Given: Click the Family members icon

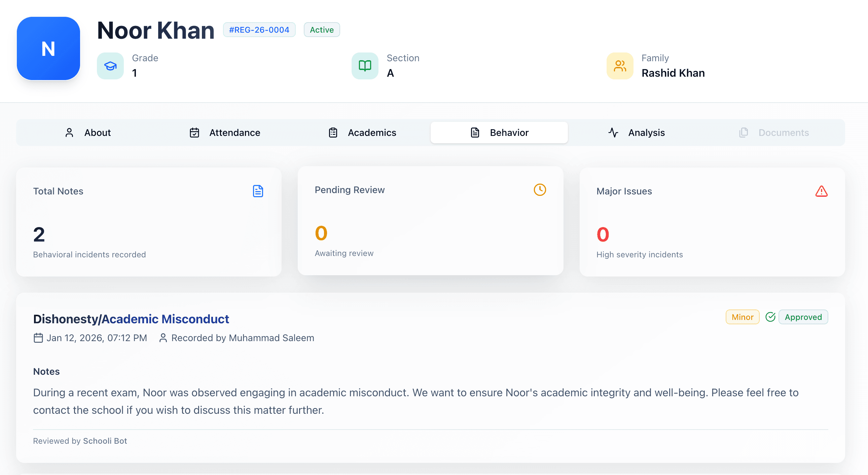Looking at the screenshot, I should 620,66.
